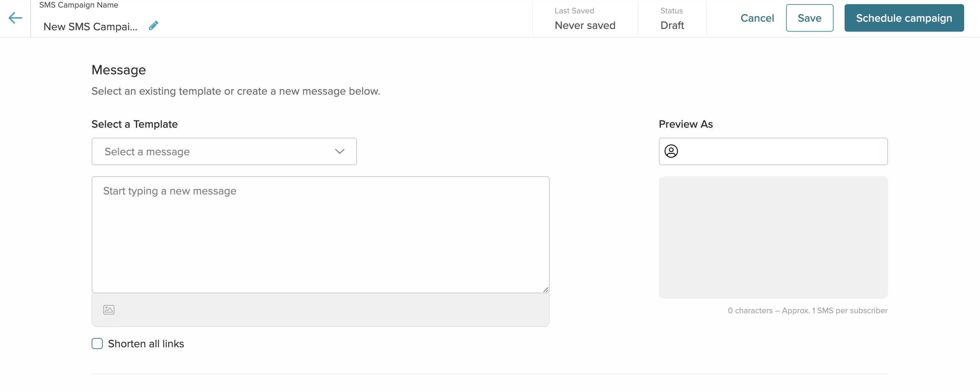
Task: Click the 'Never saved' last saved text
Action: pos(585,25)
